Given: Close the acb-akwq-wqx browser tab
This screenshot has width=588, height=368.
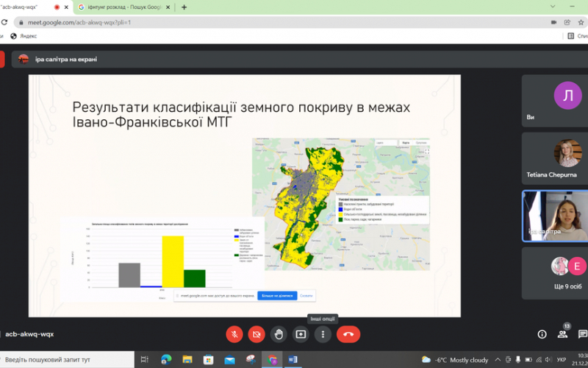Looking at the screenshot, I should (x=66, y=7).
